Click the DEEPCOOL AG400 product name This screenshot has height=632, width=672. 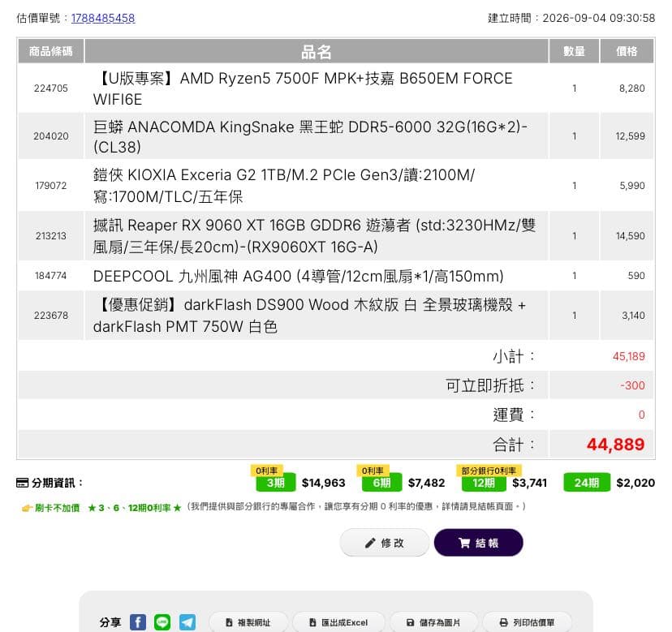[299, 276]
